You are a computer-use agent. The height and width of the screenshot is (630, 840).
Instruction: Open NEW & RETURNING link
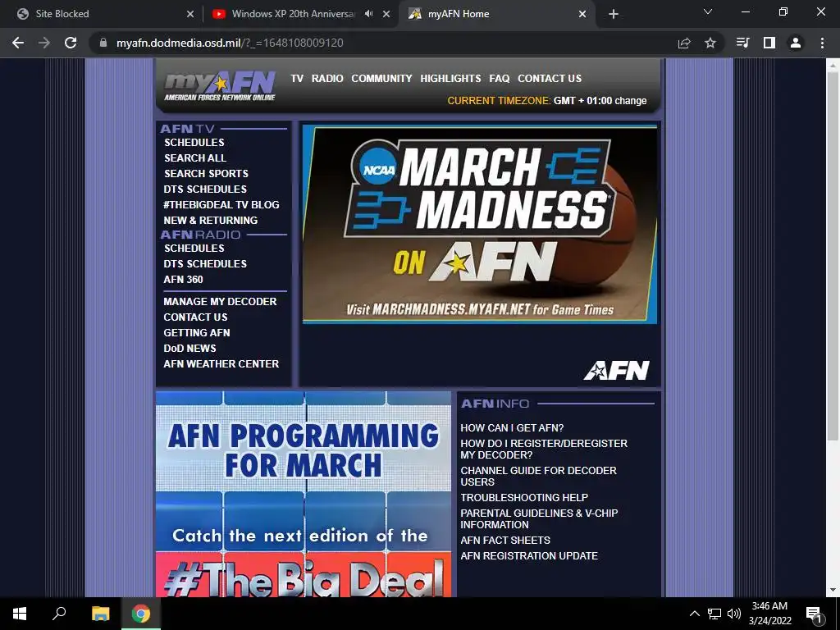pyautogui.click(x=211, y=220)
